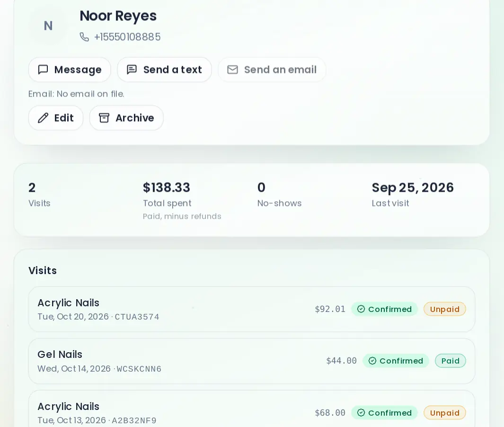Viewport: 504px width, 427px height.
Task: Click the checkmark icon in the $68.00 Confirmed badge
Action: 361,413
